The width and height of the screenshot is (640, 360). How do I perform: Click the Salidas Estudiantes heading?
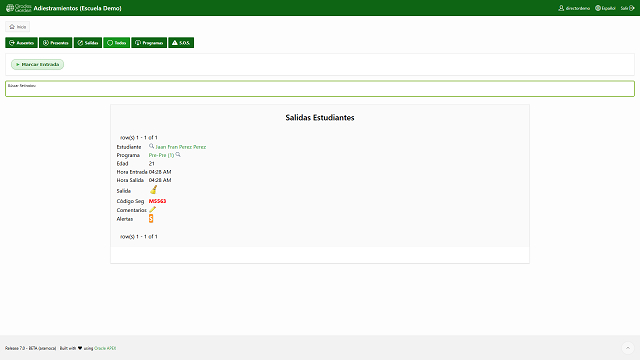tap(320, 118)
